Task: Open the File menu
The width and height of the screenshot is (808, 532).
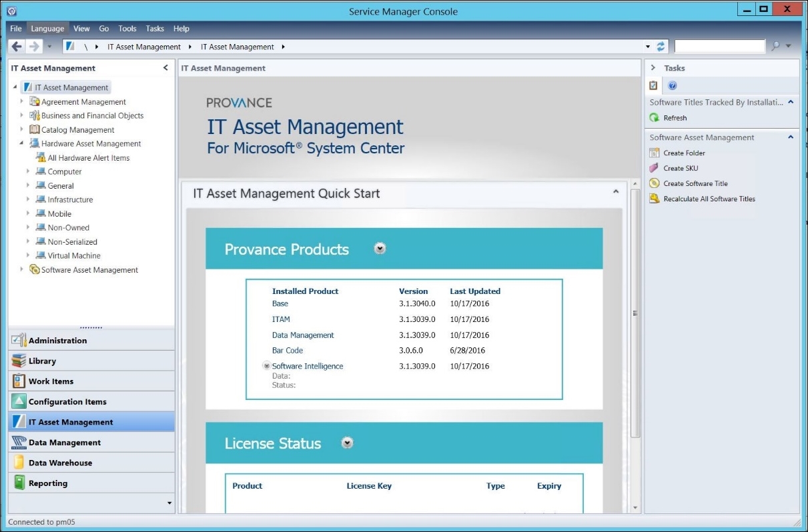Action: (16, 29)
